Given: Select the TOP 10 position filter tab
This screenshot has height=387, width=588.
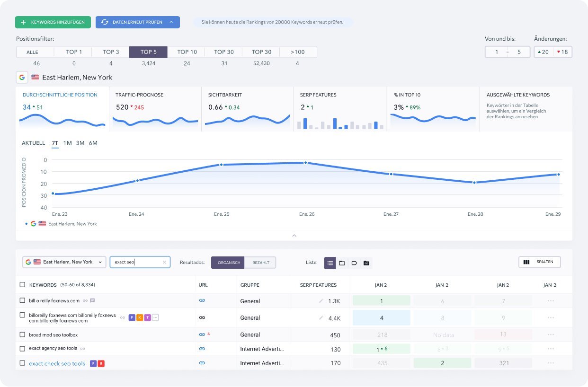Looking at the screenshot, I should click(187, 52).
